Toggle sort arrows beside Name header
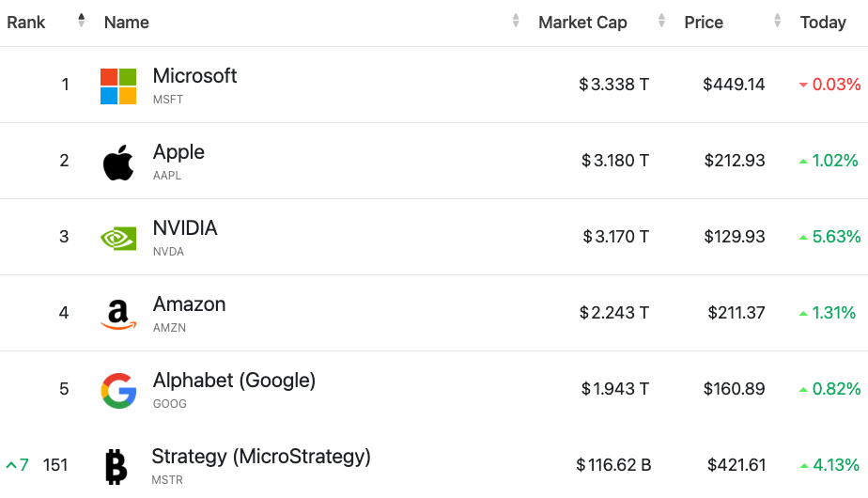Viewport: 868px width, 498px height. pos(516,21)
